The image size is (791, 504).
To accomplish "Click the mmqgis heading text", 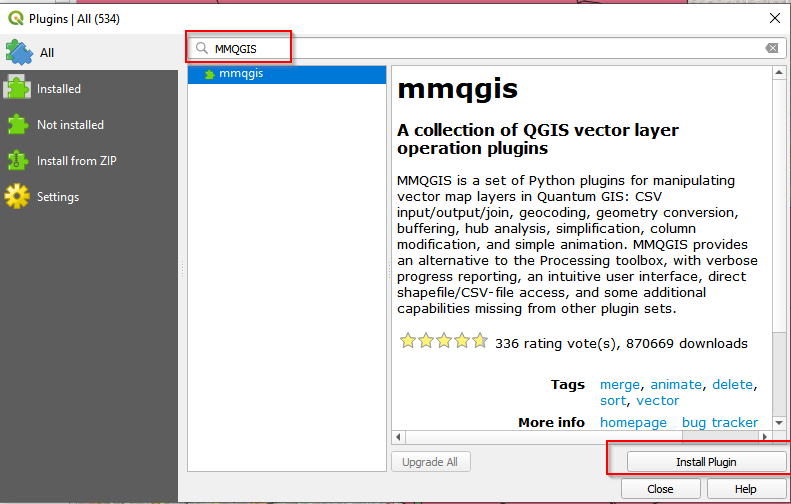I will 458,89.
